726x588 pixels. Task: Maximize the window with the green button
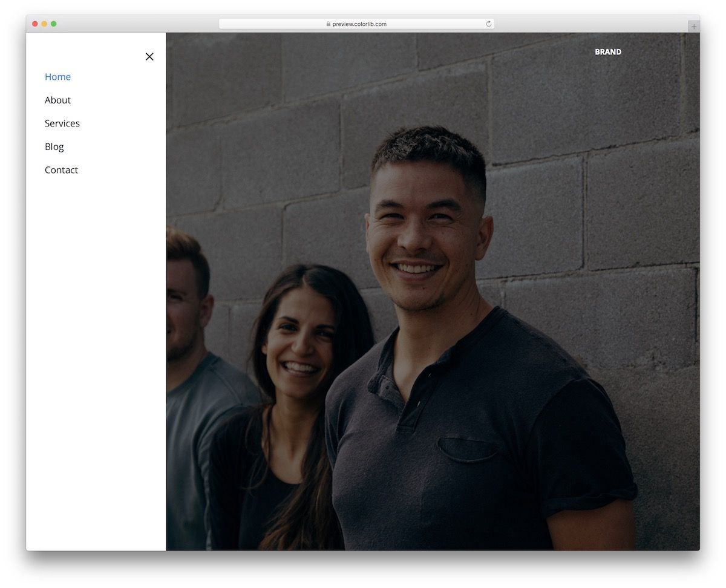tap(54, 24)
